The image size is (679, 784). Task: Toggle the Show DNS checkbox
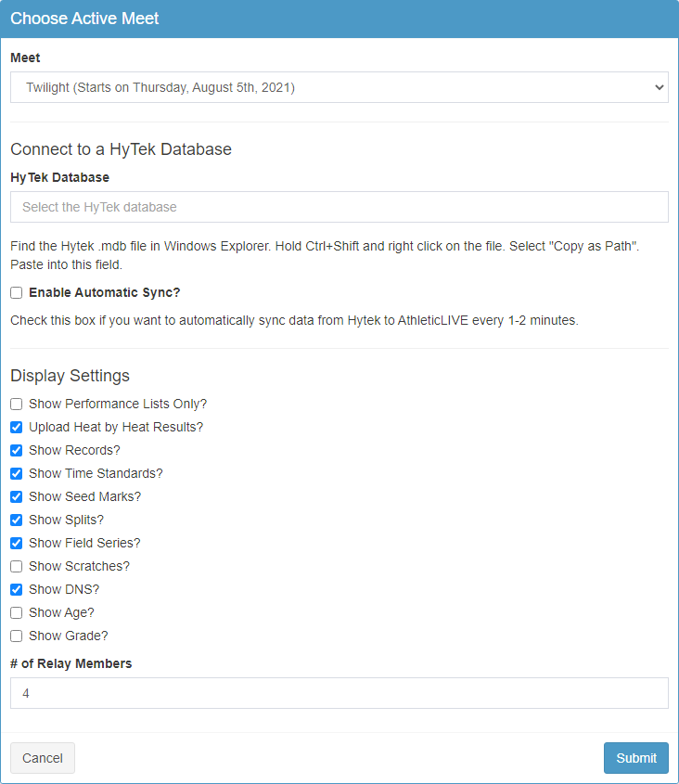pyautogui.click(x=17, y=589)
